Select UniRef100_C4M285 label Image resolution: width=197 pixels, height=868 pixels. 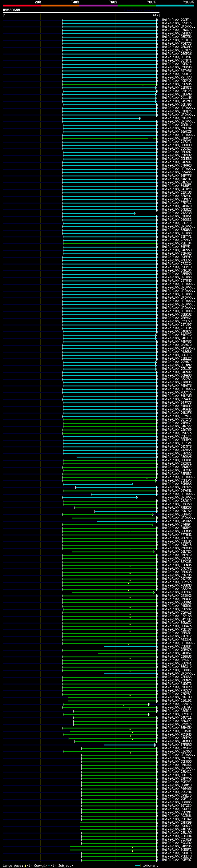[176, 846]
